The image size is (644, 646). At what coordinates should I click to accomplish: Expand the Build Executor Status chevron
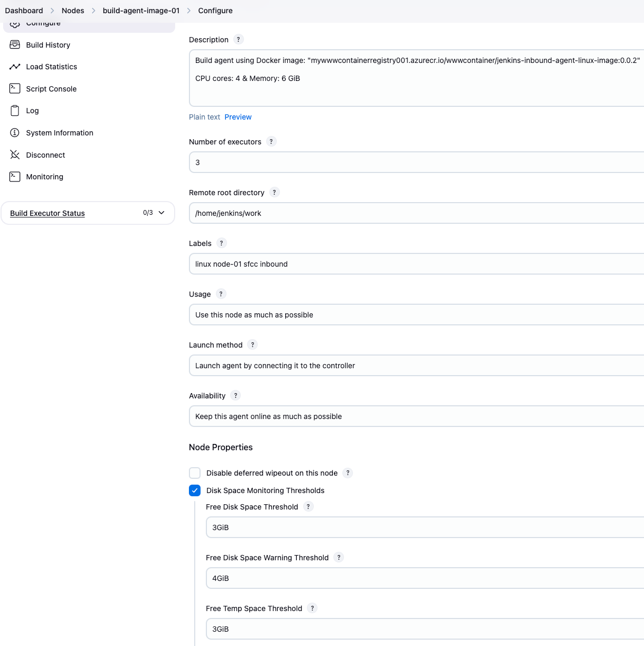(x=161, y=213)
